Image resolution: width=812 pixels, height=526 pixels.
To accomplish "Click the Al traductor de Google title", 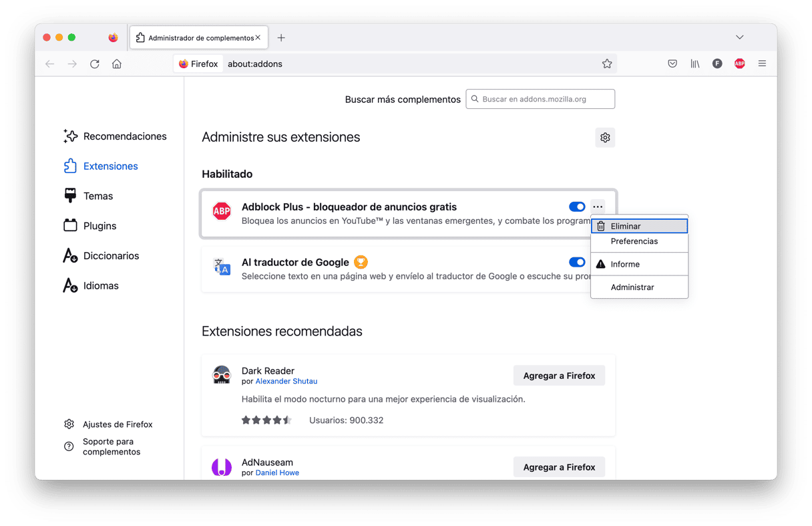I will pyautogui.click(x=295, y=263).
